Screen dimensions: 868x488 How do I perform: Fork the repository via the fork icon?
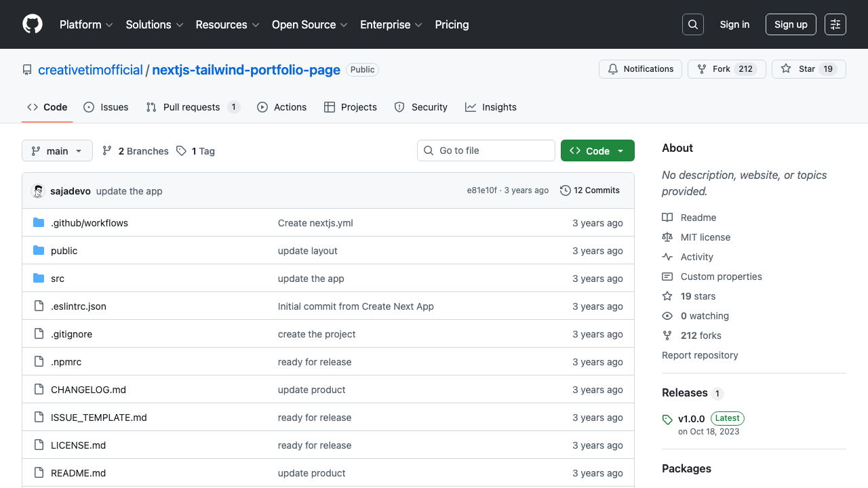(701, 68)
